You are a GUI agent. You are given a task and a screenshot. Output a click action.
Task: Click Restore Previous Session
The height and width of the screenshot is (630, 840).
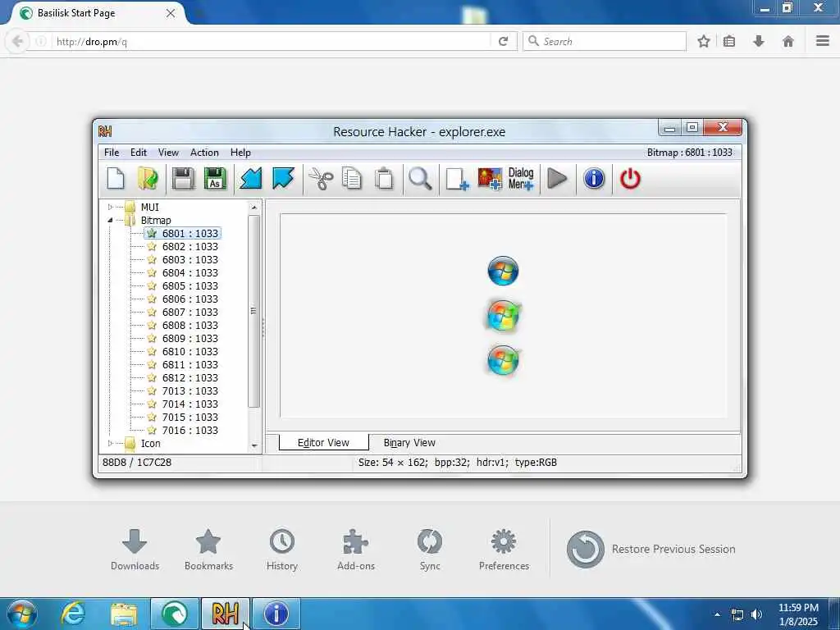coord(651,549)
